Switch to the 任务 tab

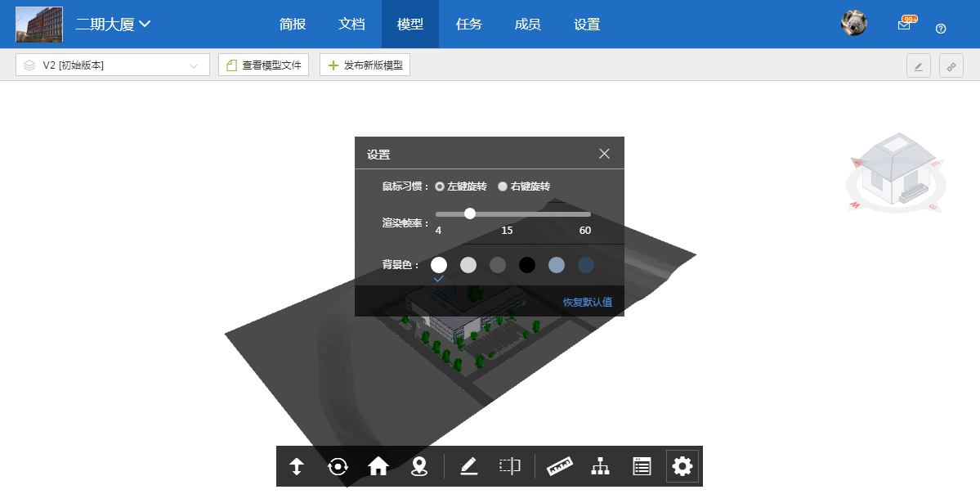(x=468, y=25)
